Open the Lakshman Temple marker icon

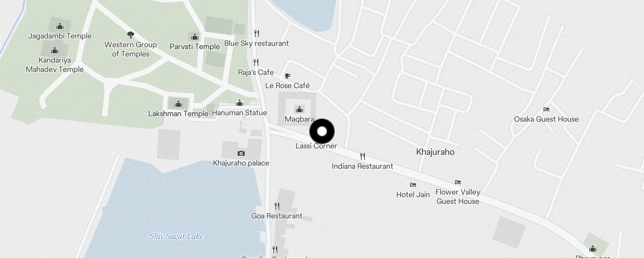click(178, 104)
